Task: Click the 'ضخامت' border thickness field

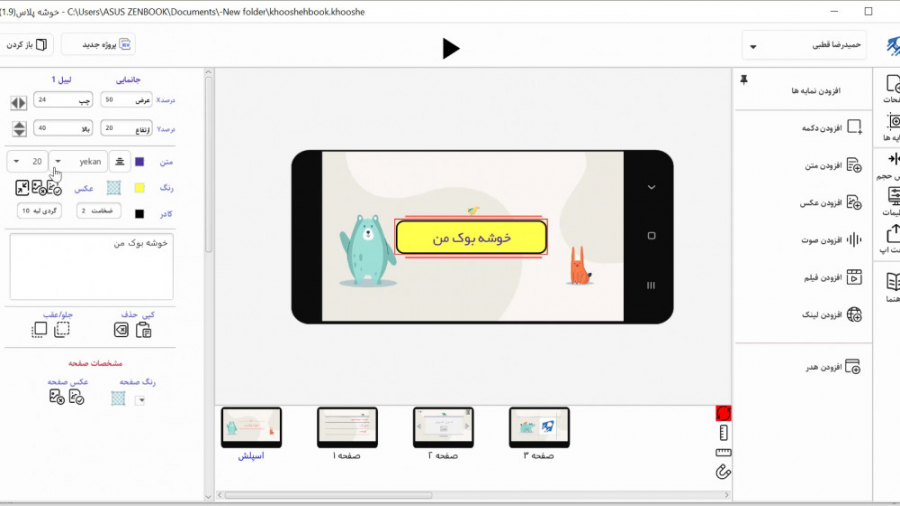Action: tap(99, 211)
